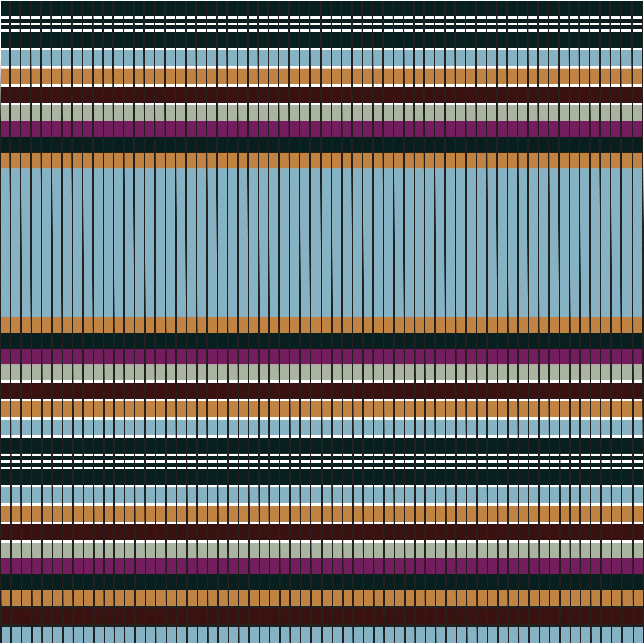The image size is (644, 644).
Task: Click the topmost light blue stripe
Action: 327,58
